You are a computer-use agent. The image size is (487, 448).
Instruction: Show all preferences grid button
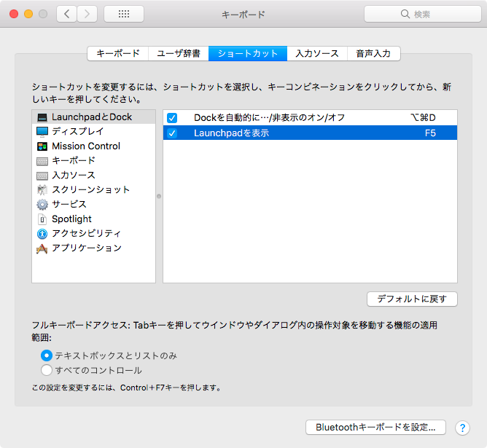click(x=123, y=14)
